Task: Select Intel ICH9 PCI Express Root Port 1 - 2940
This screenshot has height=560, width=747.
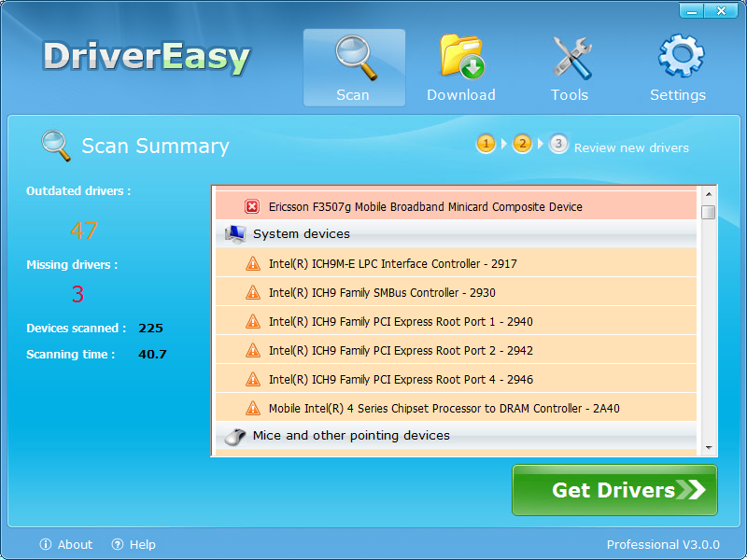Action: [456, 321]
